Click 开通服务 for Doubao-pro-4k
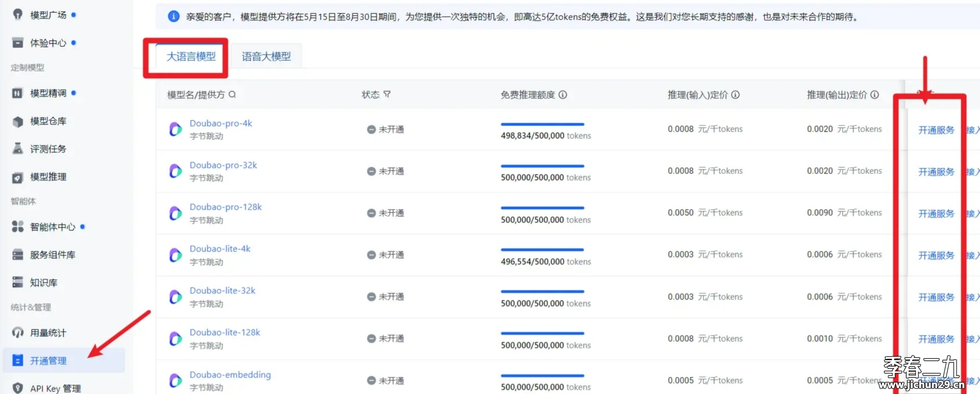This screenshot has width=980, height=394. point(936,130)
